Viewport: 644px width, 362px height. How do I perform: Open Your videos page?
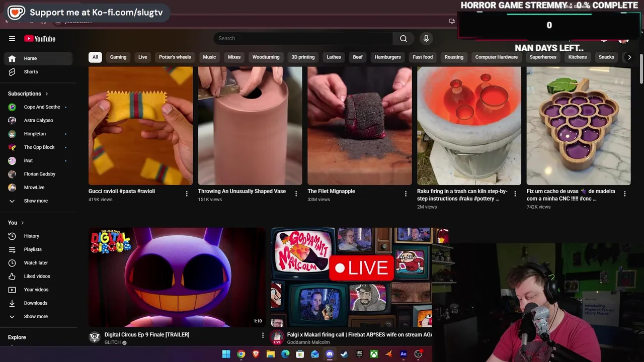point(38,290)
